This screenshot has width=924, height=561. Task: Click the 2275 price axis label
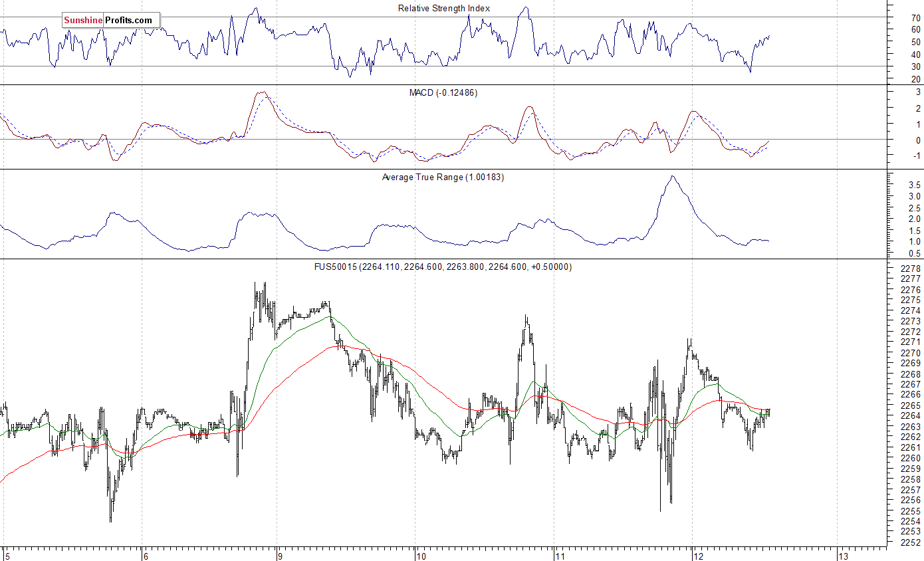[x=911, y=300]
